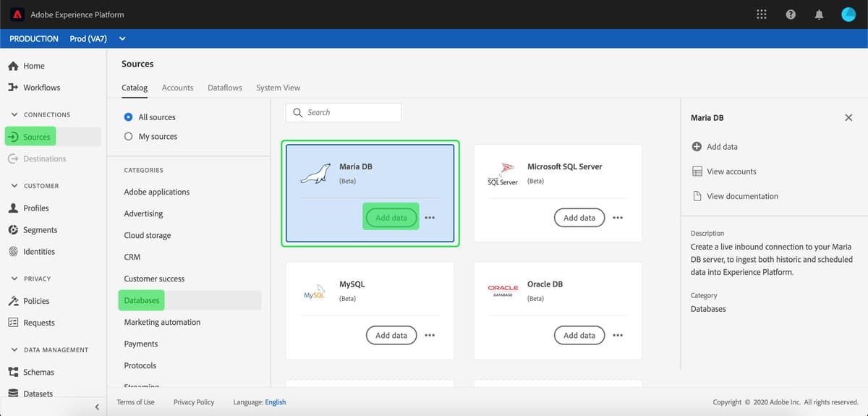This screenshot has height=416, width=868.
Task: Select the All sources radio button
Action: (x=129, y=117)
